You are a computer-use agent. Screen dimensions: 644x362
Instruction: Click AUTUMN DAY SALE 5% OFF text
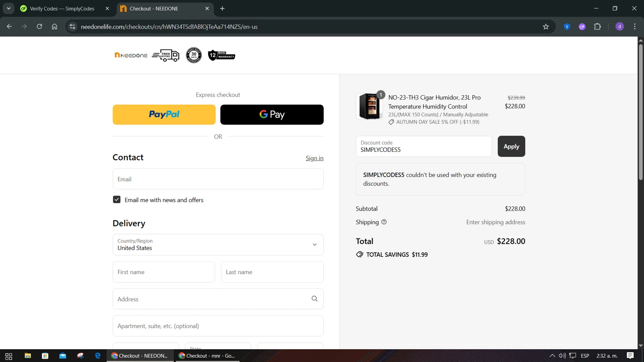tap(437, 122)
